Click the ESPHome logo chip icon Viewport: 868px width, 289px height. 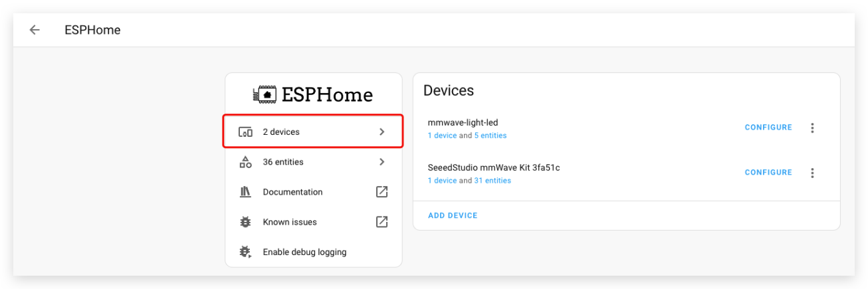[265, 94]
